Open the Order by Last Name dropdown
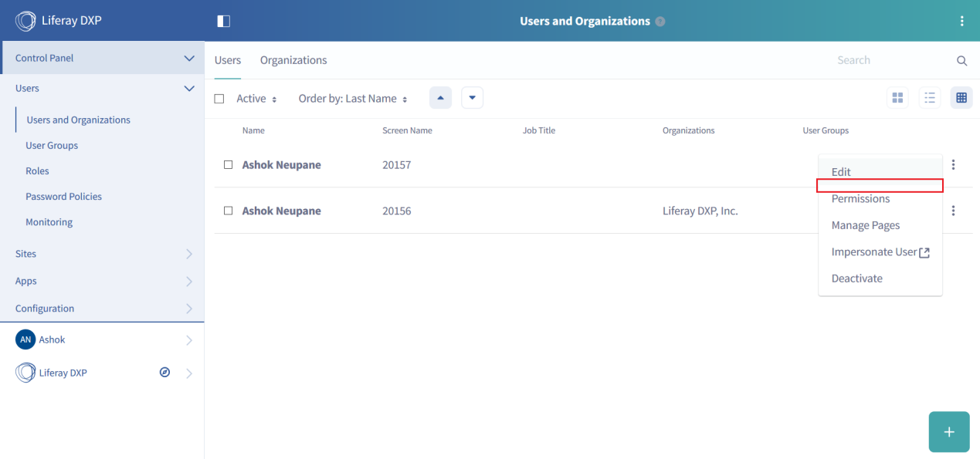The width and height of the screenshot is (980, 459). coord(352,99)
